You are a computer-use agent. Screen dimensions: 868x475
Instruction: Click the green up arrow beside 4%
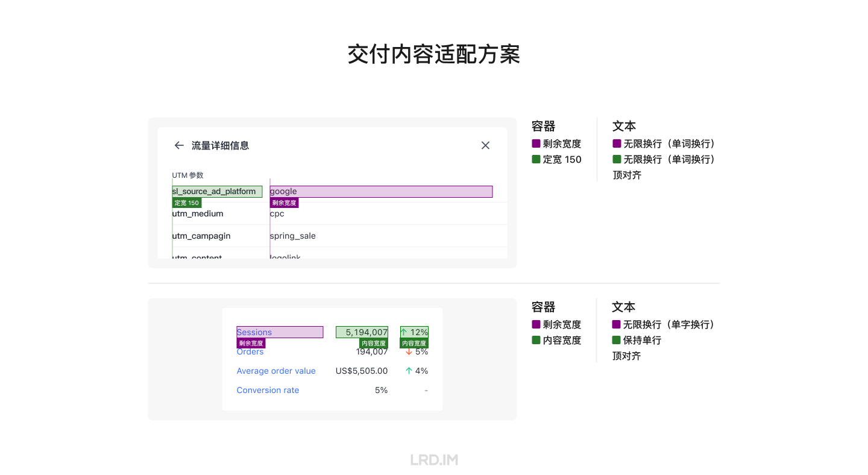tap(409, 371)
